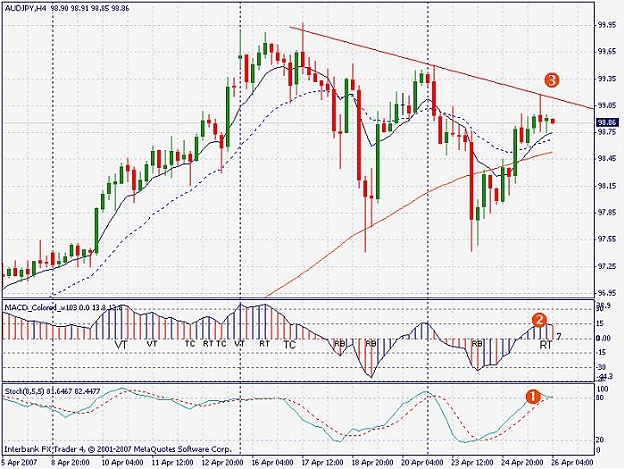This screenshot has height=469, width=625.
Task: Click the 26 Apr 04:00 time label
Action: click(572, 463)
